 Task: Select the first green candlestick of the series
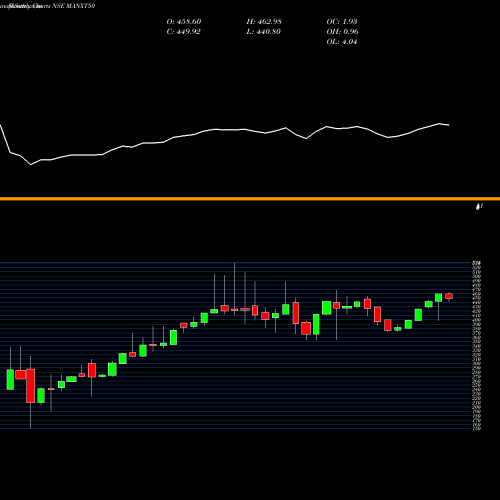(x=10, y=379)
